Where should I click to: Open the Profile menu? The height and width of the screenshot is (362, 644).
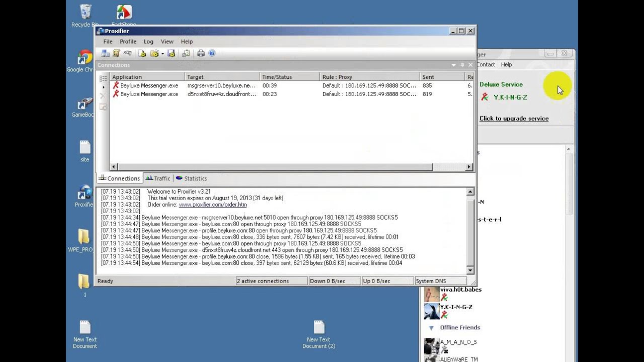pos(128,42)
